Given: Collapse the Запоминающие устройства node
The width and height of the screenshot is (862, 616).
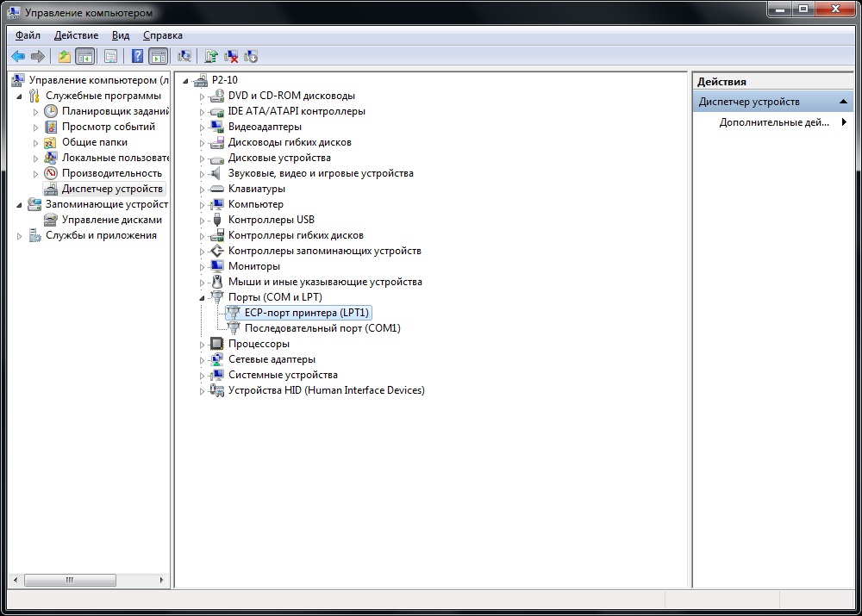Looking at the screenshot, I should [19, 205].
